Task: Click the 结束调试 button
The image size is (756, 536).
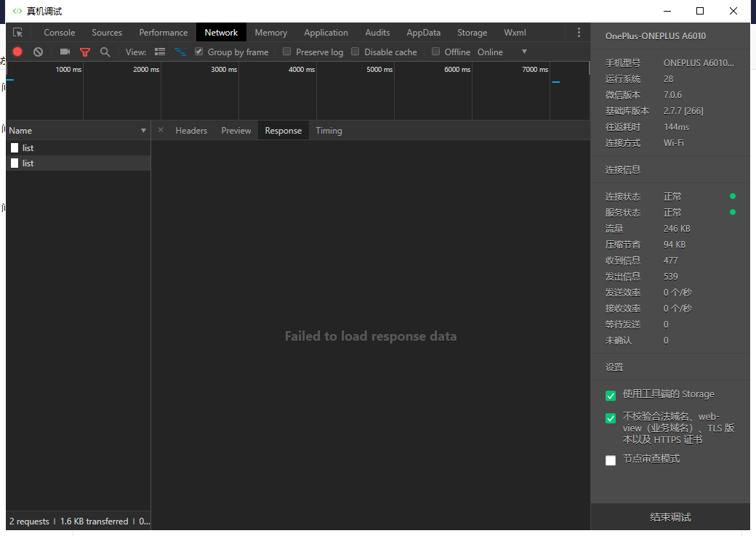Action: [670, 518]
